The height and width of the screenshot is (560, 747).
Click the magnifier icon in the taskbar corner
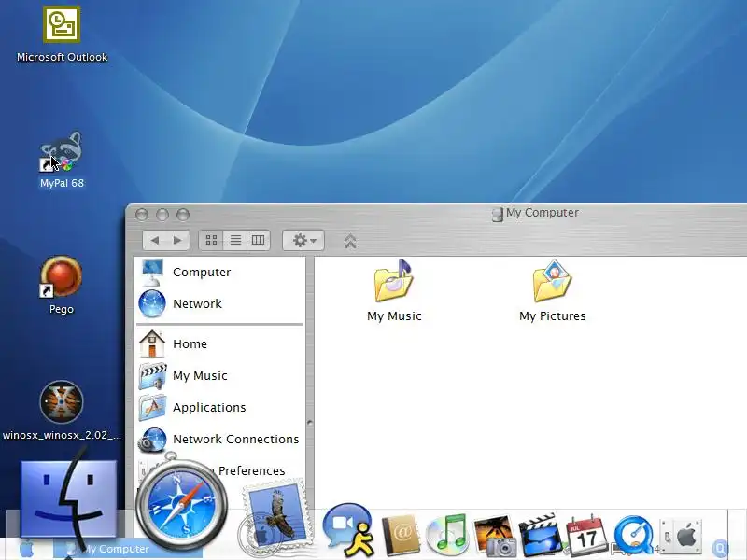[720, 549]
